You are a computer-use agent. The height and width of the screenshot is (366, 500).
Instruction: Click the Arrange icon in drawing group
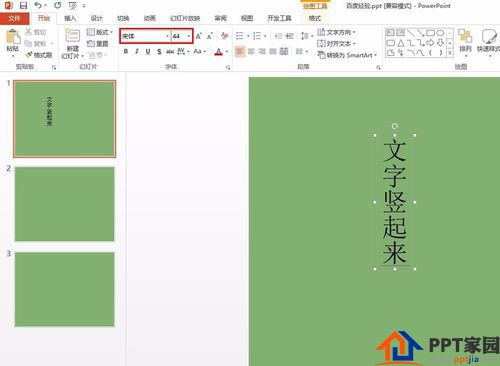coord(465,36)
